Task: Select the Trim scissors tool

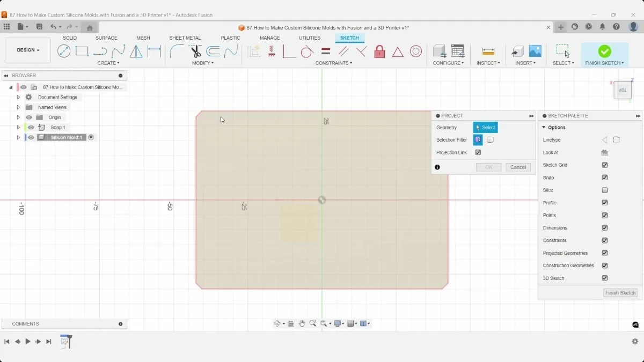Action: click(x=195, y=51)
